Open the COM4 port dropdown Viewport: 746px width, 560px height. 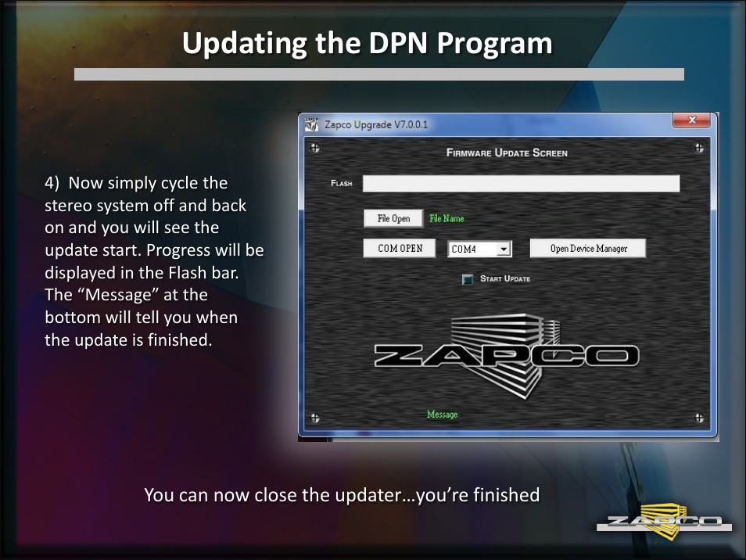504,249
